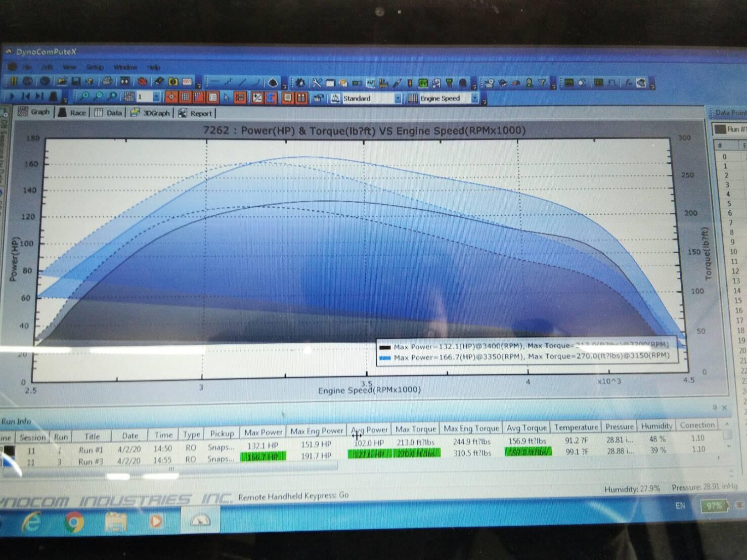Click the balance scale icon beside Standard

pos(335,99)
